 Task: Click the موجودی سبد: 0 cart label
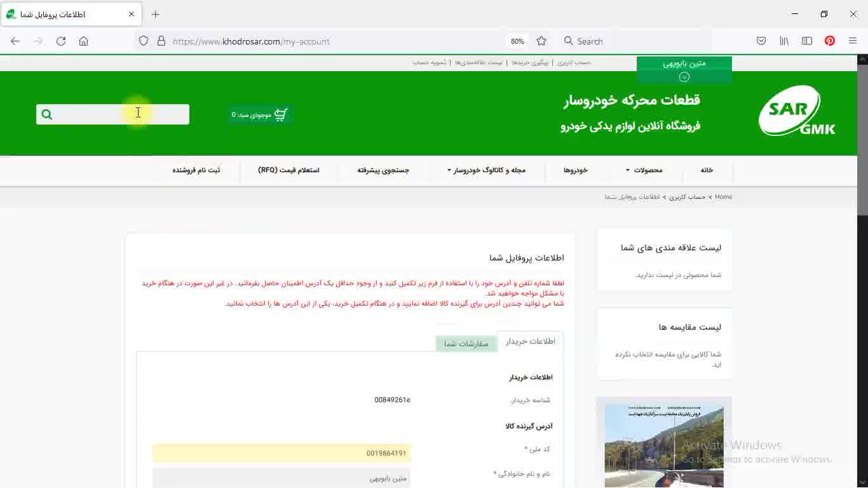click(251, 115)
